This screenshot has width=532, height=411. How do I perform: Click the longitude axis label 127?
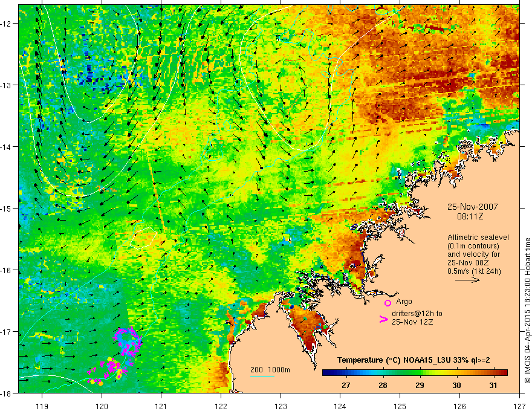519,406
